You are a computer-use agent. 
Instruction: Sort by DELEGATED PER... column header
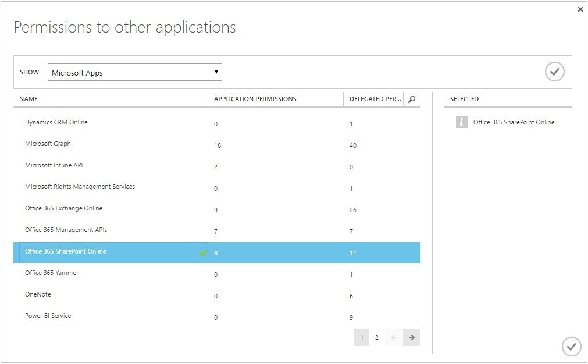[x=375, y=99]
